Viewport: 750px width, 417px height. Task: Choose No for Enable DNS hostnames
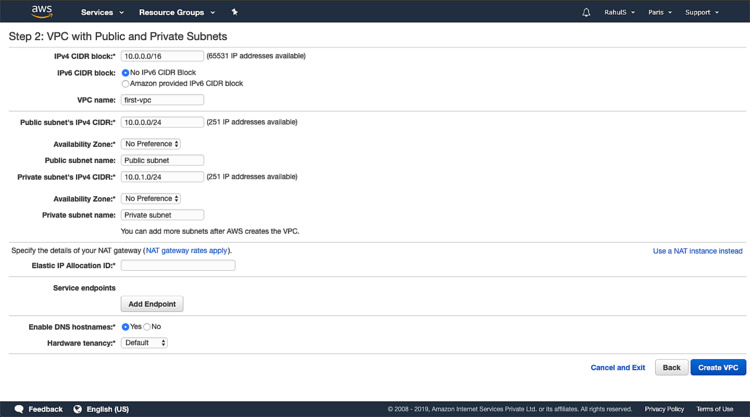point(147,326)
